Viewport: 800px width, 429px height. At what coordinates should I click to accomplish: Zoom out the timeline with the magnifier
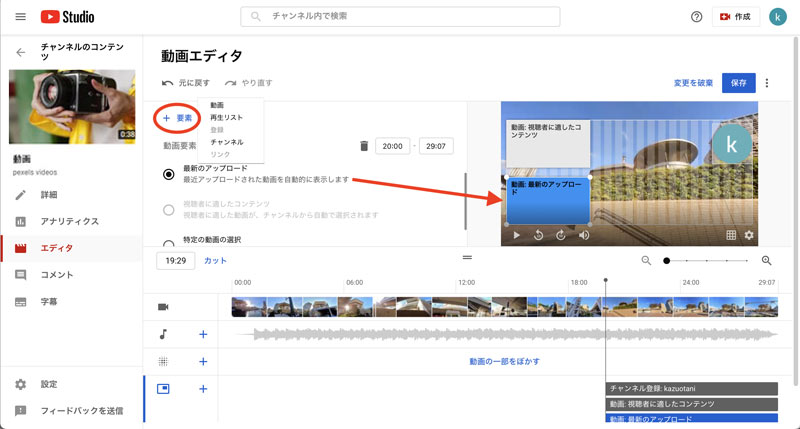(646, 261)
